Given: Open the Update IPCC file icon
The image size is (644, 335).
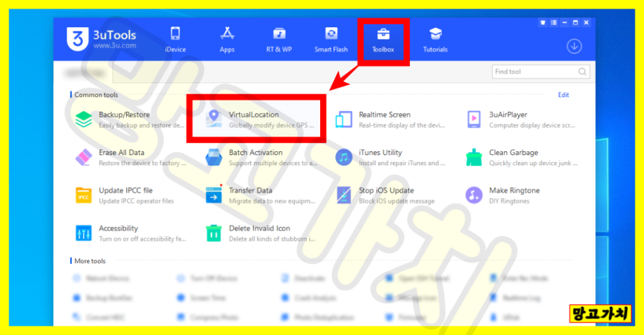Looking at the screenshot, I should 84,195.
